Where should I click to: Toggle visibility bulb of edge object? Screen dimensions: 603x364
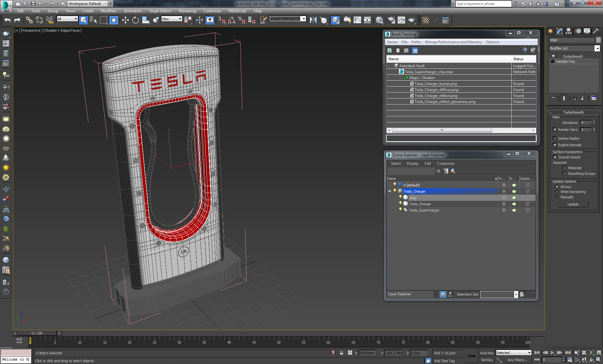tap(400, 197)
